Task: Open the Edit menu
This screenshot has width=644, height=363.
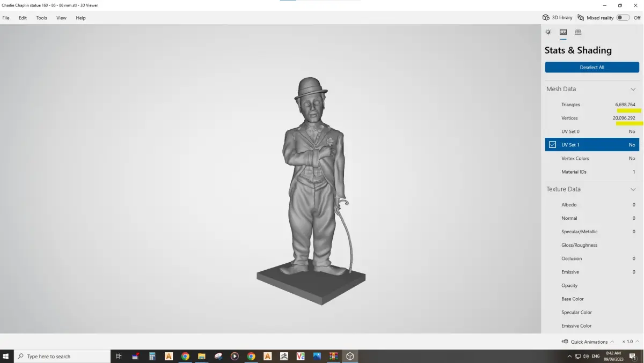Action: pos(23,18)
